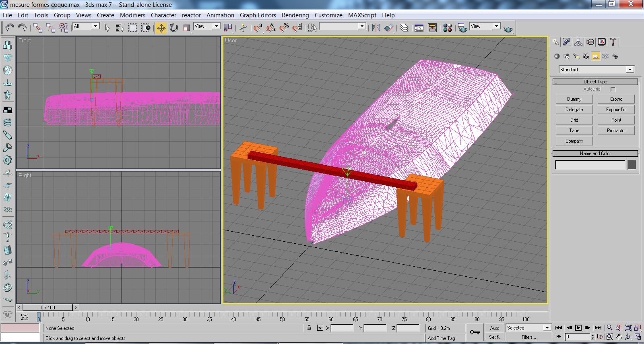Image resolution: width=644 pixels, height=344 pixels.
Task: Click the Protractor helper button
Action: click(616, 131)
